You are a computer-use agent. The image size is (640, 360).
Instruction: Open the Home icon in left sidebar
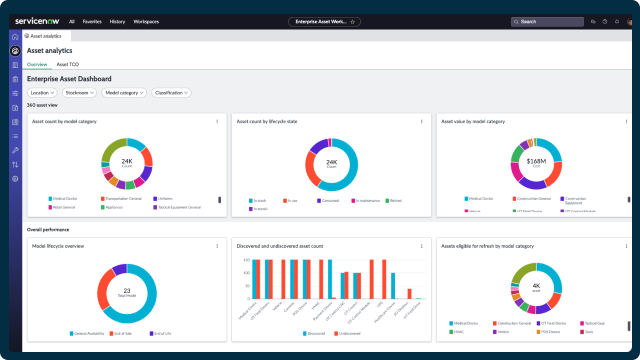15,37
